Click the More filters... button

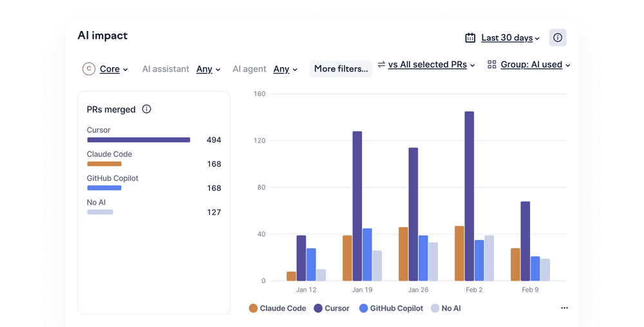(341, 69)
